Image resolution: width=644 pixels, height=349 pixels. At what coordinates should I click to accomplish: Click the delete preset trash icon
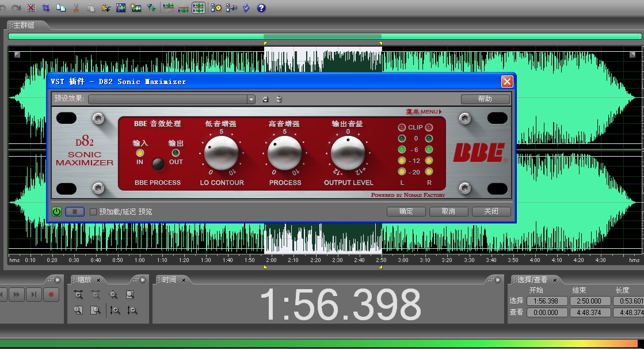(279, 99)
